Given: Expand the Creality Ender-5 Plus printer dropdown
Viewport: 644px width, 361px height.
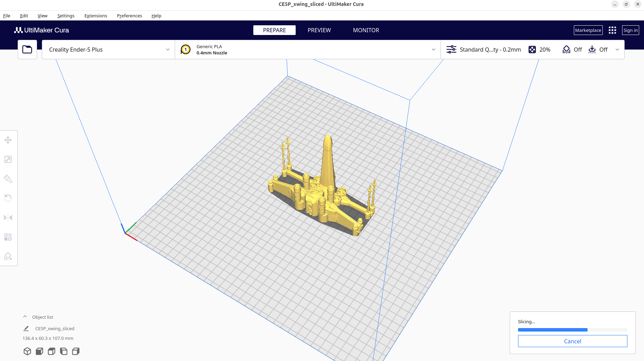Looking at the screenshot, I should click(108, 50).
